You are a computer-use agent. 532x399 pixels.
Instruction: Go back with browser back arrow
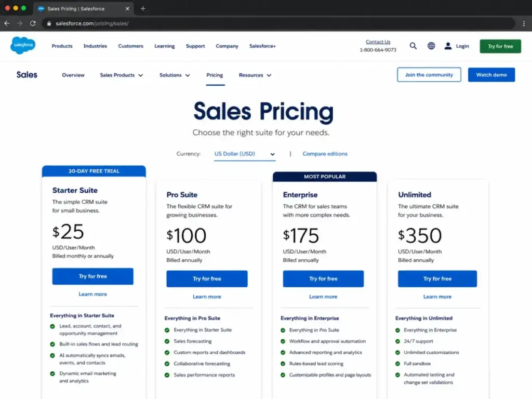point(7,23)
